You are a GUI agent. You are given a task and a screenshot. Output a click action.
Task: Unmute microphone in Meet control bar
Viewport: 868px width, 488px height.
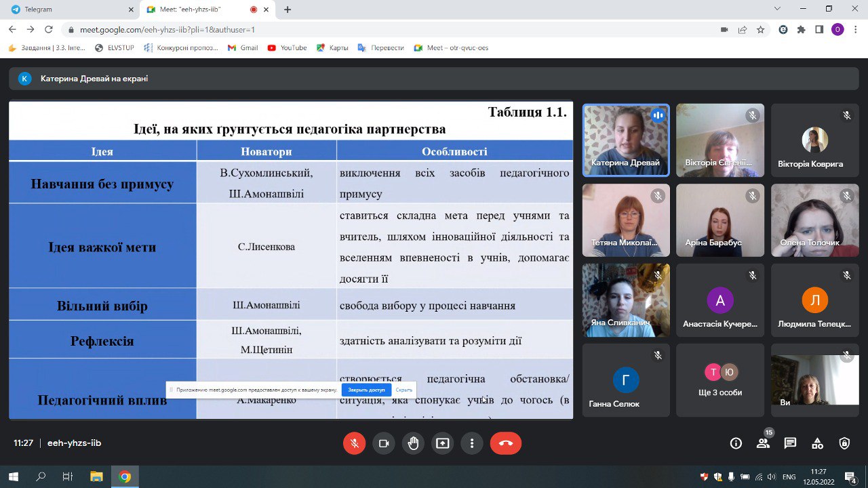(x=354, y=443)
